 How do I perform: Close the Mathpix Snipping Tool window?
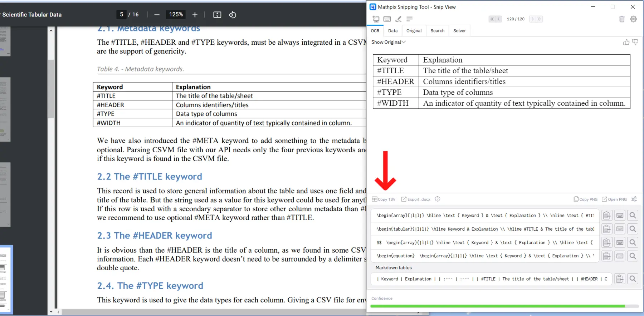click(x=633, y=7)
